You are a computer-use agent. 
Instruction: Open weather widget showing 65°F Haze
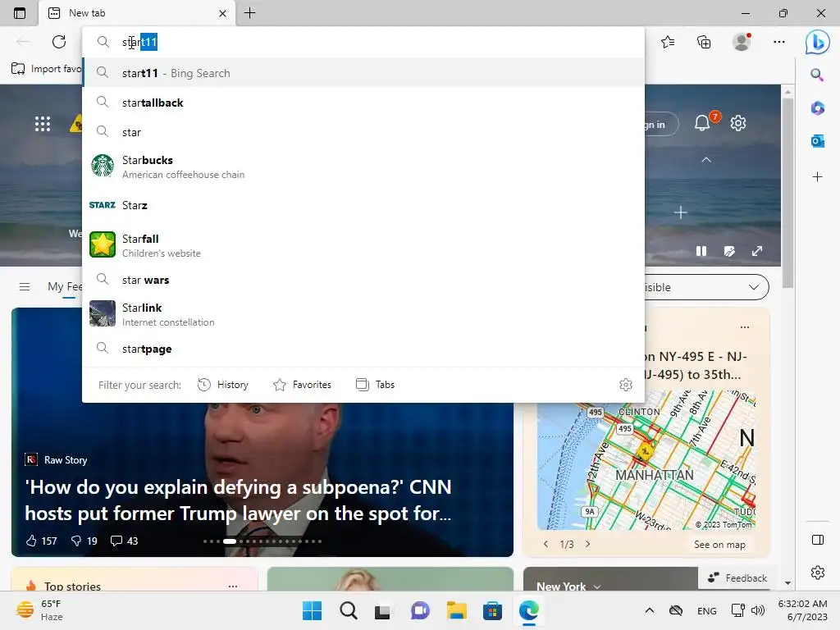click(40, 610)
